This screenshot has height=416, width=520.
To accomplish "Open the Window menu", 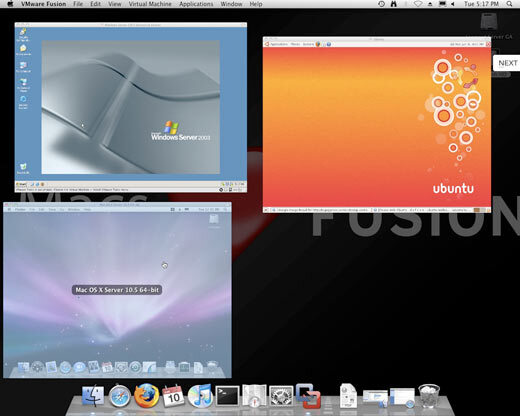I will (x=231, y=4).
